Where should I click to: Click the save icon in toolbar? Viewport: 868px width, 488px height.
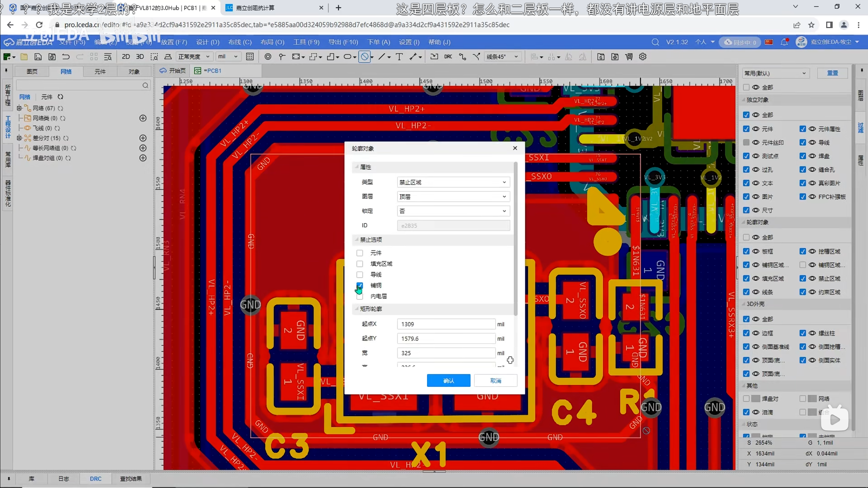[x=38, y=57]
